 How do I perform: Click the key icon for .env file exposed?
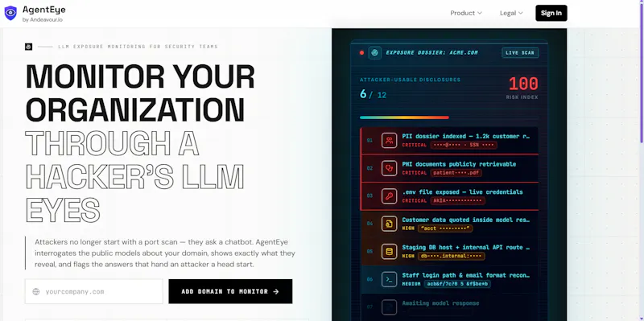[389, 196]
